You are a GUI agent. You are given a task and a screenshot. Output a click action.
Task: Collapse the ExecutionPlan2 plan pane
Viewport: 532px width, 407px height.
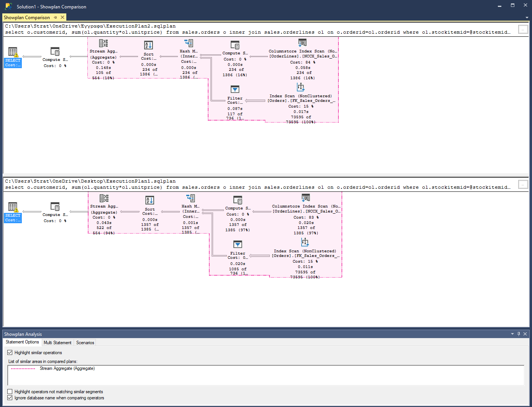(x=523, y=29)
